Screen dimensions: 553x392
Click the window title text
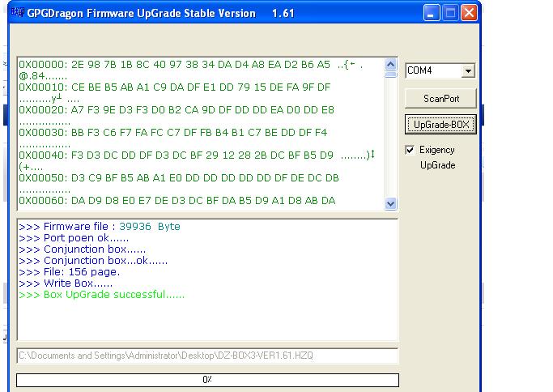160,13
